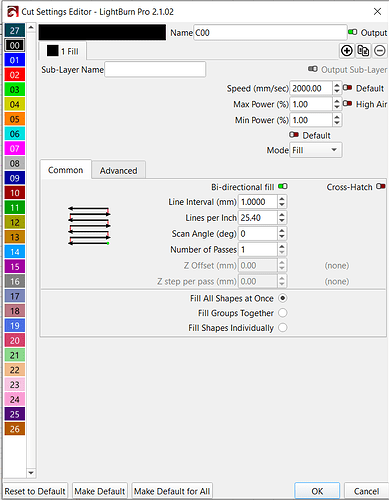Enable the High Air switch

pyautogui.click(x=347, y=103)
